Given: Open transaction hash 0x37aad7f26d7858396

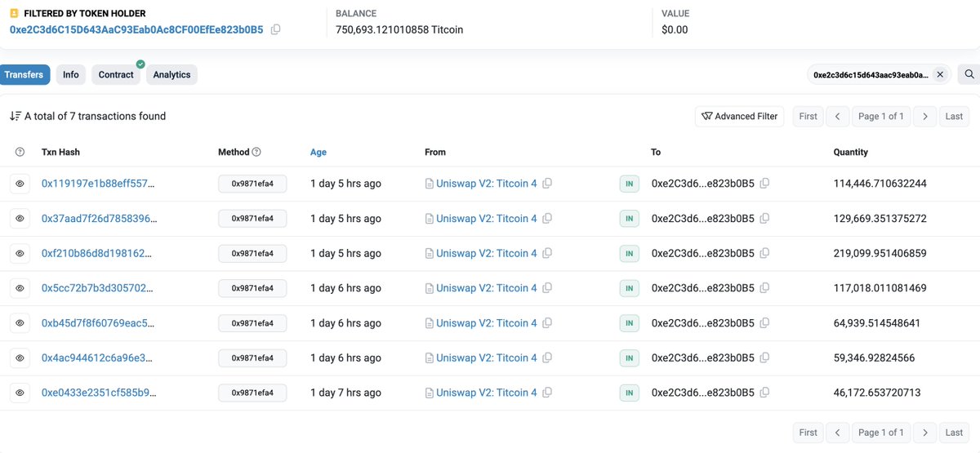Looking at the screenshot, I should click(99, 219).
